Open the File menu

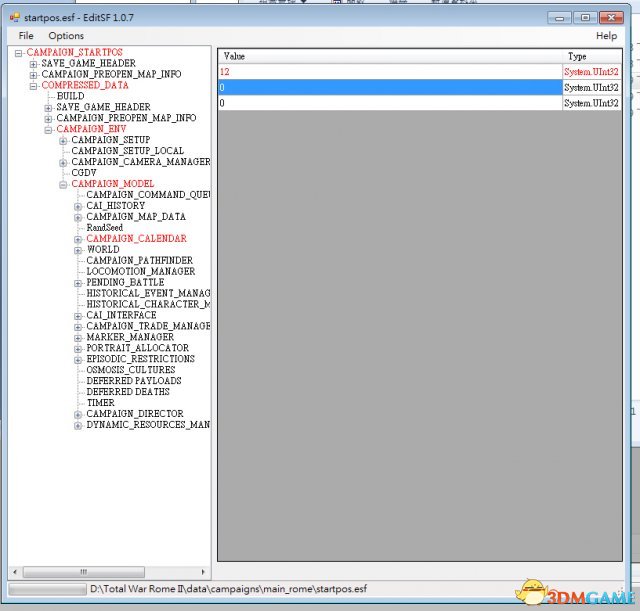tap(26, 36)
